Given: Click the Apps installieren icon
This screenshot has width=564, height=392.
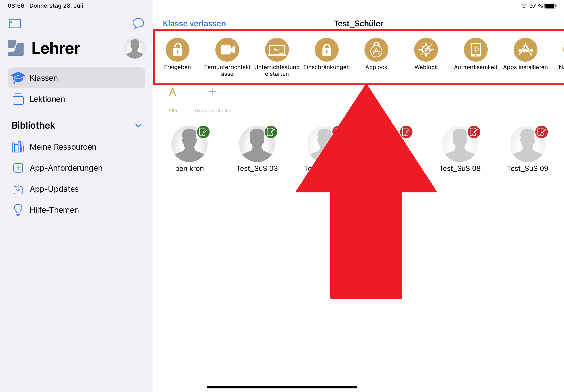Looking at the screenshot, I should tap(526, 50).
